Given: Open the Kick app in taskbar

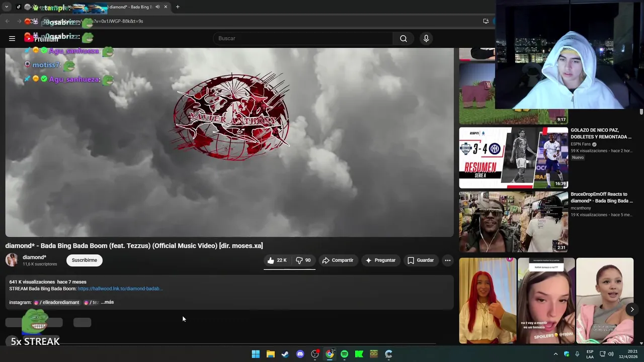Looking at the screenshot, I should tap(359, 354).
